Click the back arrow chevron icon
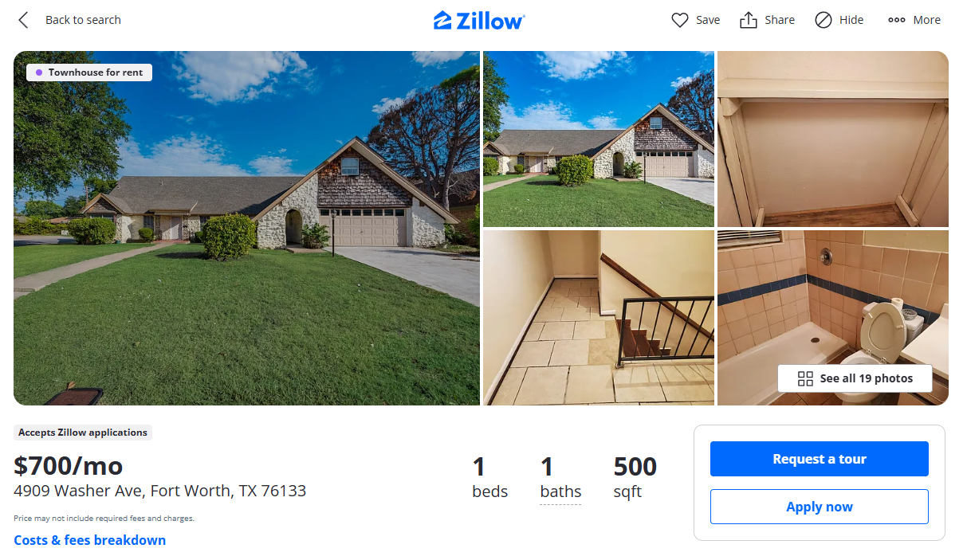 coord(23,20)
